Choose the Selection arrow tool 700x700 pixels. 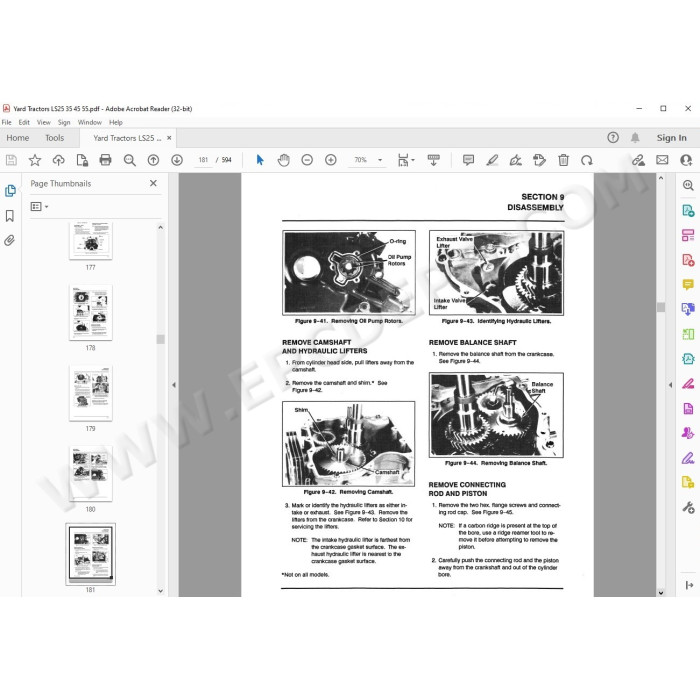(260, 160)
